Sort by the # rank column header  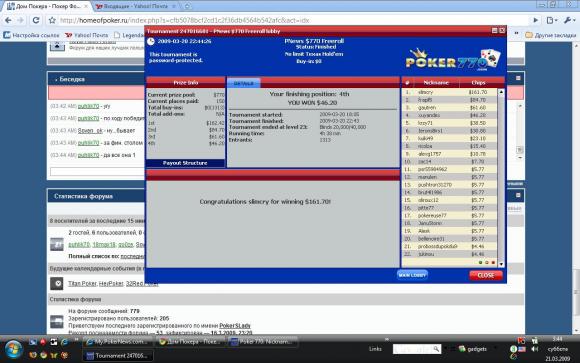point(407,83)
